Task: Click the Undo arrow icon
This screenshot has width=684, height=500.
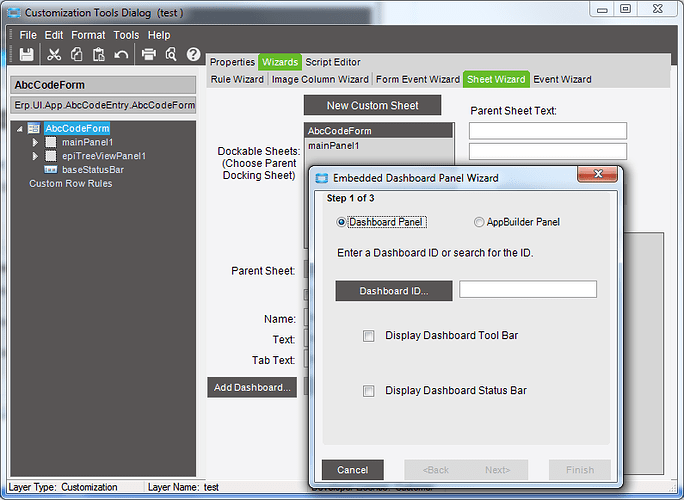Action: (121, 55)
